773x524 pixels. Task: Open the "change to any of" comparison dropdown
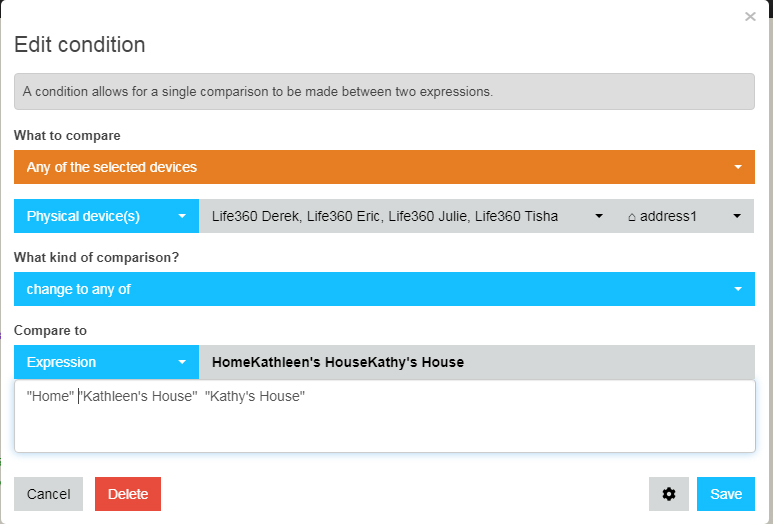(x=384, y=289)
